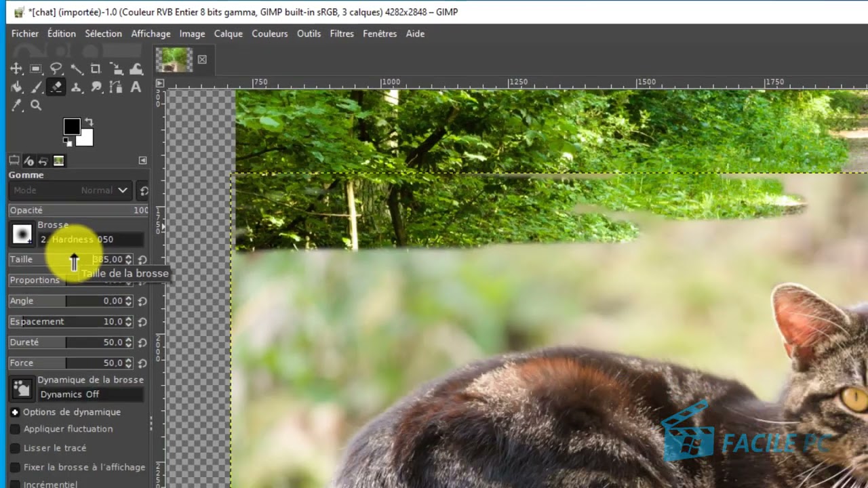This screenshot has width=868, height=488.
Task: Reset the Taille size value
Action: [142, 259]
